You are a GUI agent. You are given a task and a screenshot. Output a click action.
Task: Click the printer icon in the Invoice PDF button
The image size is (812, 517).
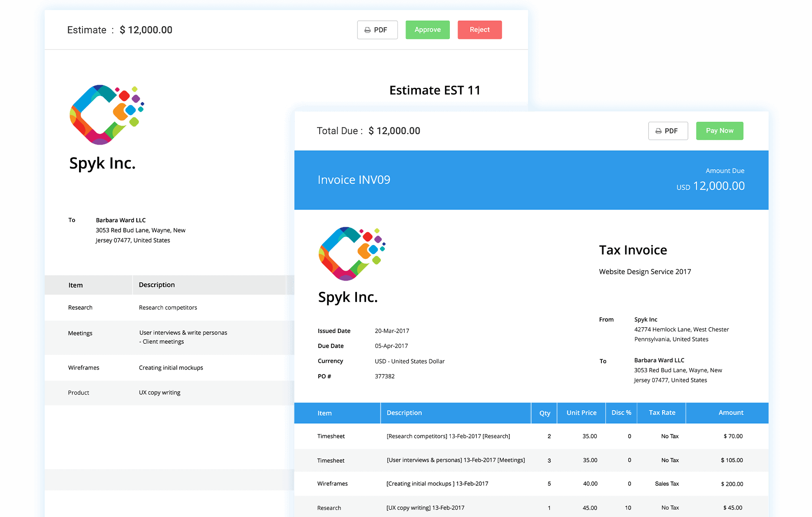point(659,131)
